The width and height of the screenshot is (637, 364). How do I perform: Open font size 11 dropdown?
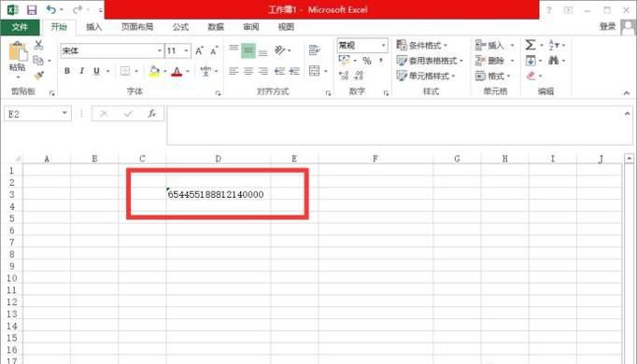[x=186, y=50]
